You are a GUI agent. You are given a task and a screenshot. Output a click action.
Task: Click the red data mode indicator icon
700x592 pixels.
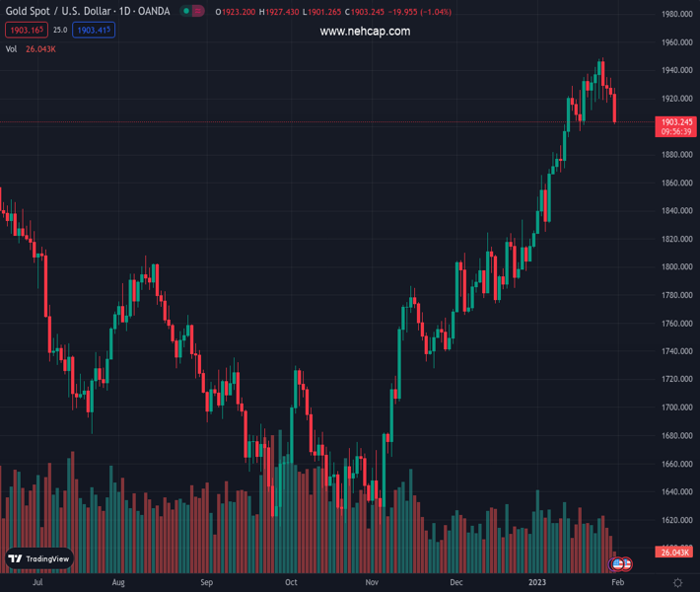[x=200, y=12]
